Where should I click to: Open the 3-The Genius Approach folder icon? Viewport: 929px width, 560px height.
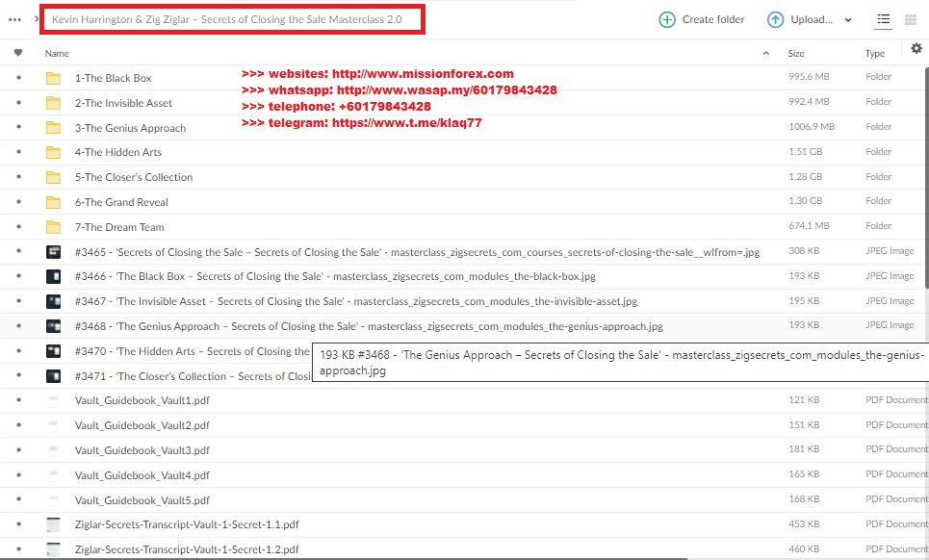point(53,128)
